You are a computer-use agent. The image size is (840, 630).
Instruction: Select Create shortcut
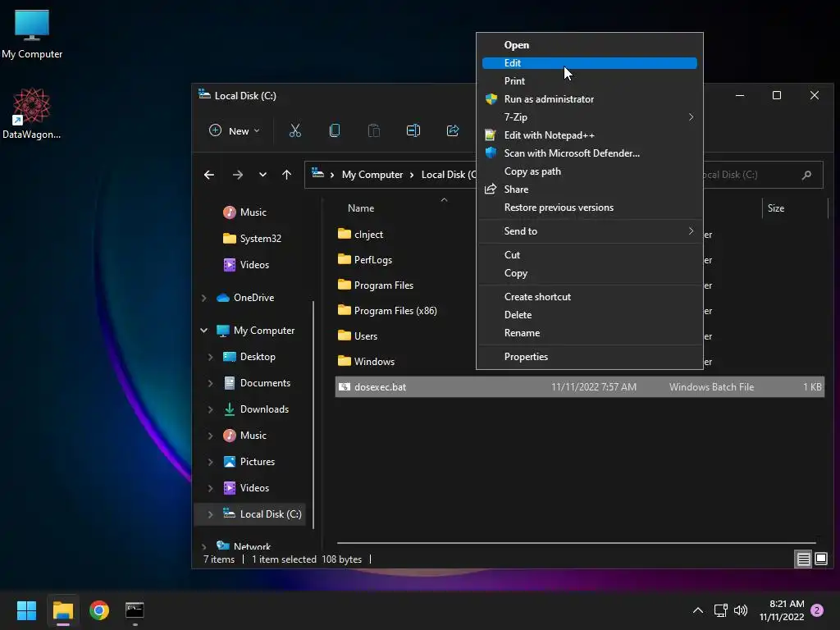click(x=589, y=297)
